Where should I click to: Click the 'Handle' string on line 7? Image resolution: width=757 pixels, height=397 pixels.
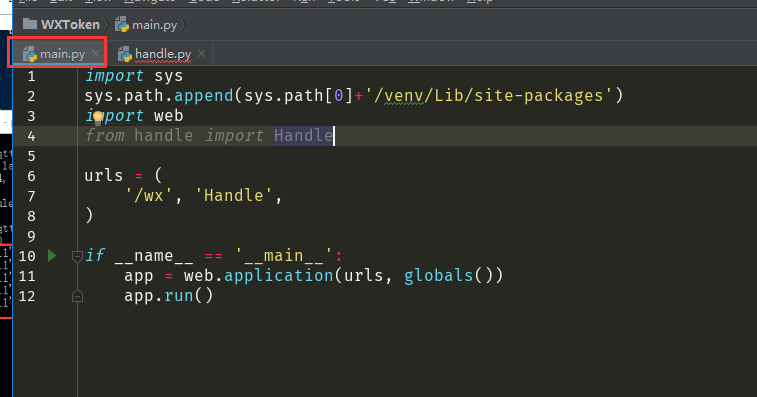pyautogui.click(x=234, y=196)
